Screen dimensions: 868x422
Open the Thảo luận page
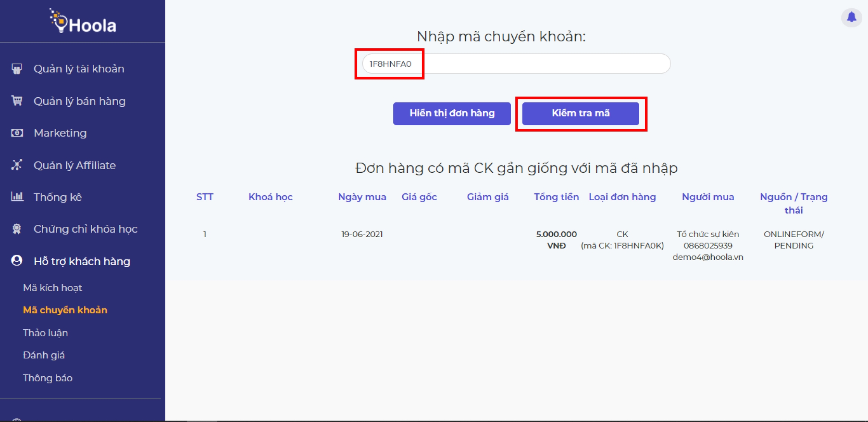coord(45,333)
